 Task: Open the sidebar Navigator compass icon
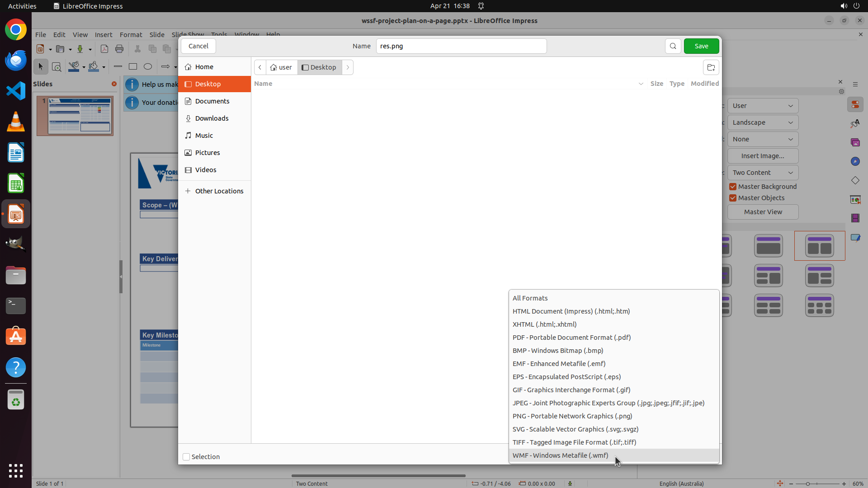tap(855, 161)
